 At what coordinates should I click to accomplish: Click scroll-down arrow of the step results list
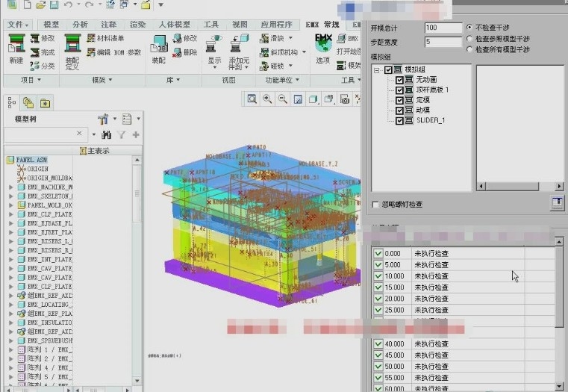click(559, 385)
